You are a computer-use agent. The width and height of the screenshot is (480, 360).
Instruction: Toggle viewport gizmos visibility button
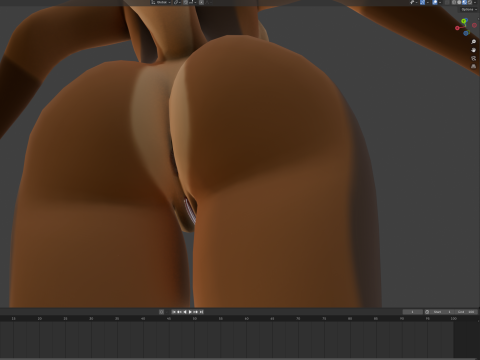422,2
